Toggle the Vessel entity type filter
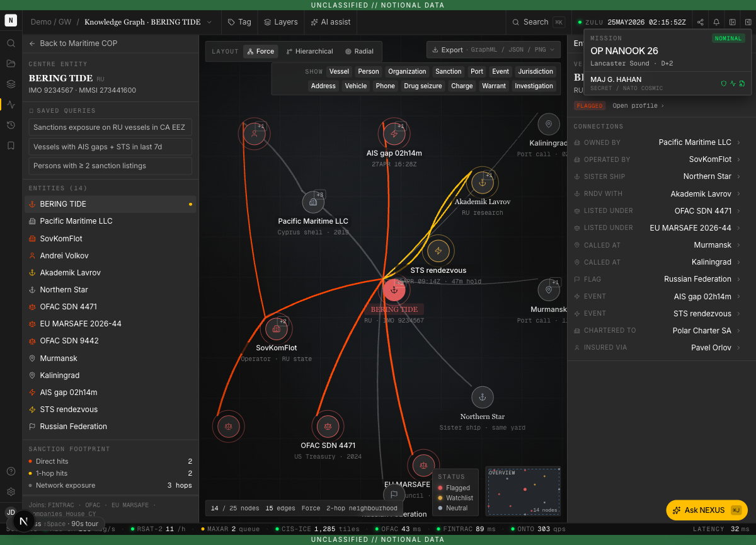Image resolution: width=756 pixels, height=545 pixels. pos(339,72)
